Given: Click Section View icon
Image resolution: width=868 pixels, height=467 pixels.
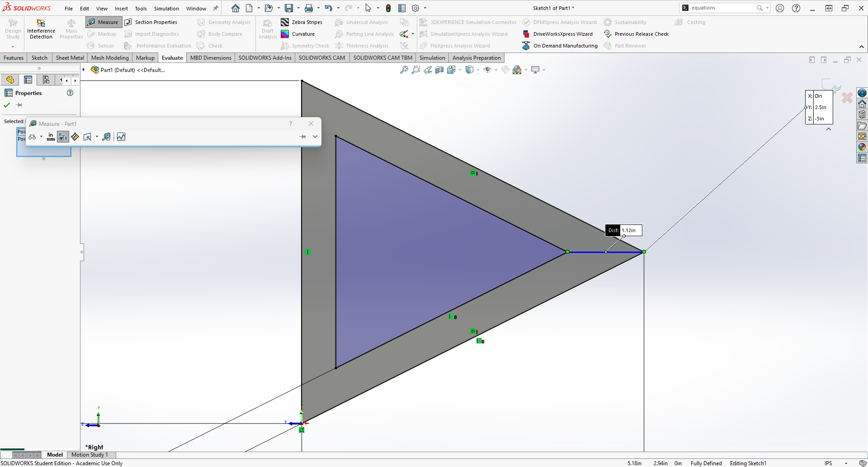Looking at the screenshot, I should coord(439,70).
